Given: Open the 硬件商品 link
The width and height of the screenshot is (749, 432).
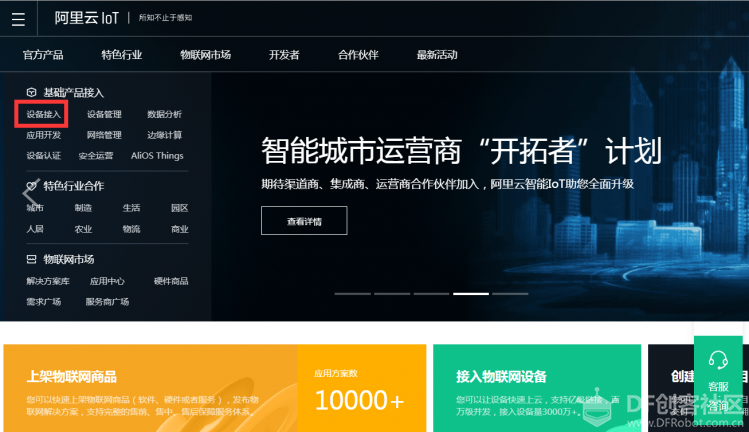Looking at the screenshot, I should tap(171, 281).
